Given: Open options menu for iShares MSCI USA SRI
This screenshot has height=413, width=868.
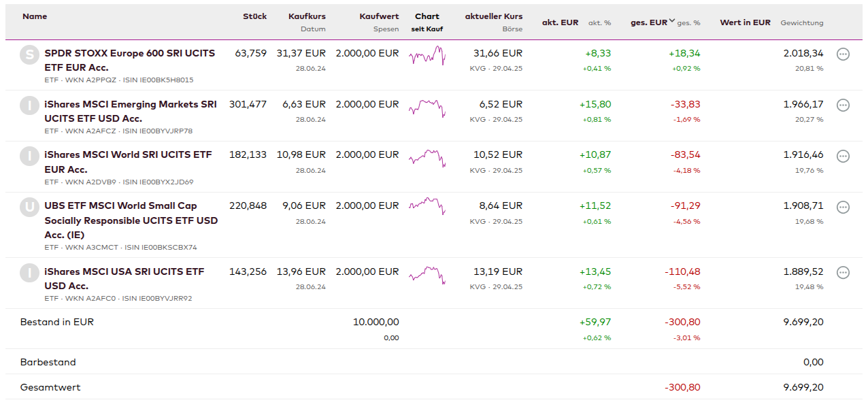Looking at the screenshot, I should (x=843, y=273).
